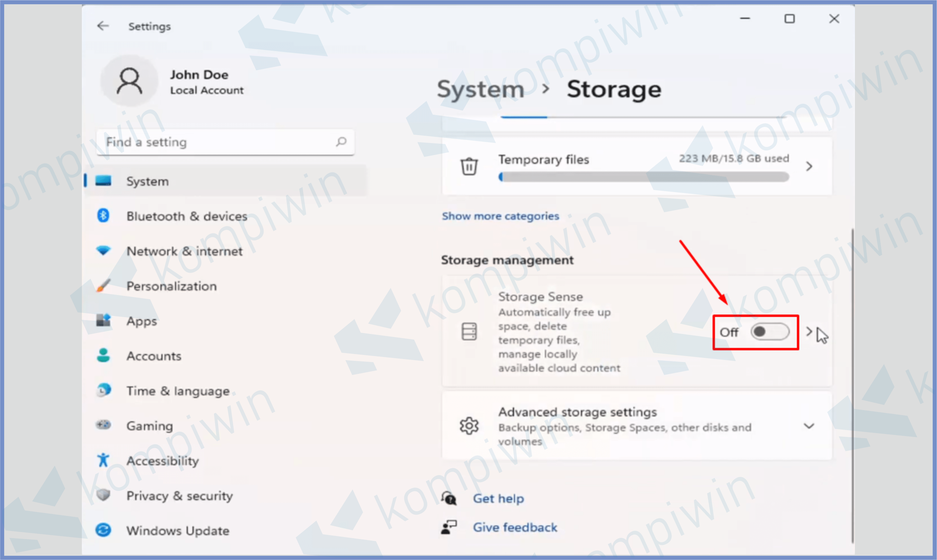937x560 pixels.
Task: Click the Windows Update sync icon
Action: coord(103,530)
